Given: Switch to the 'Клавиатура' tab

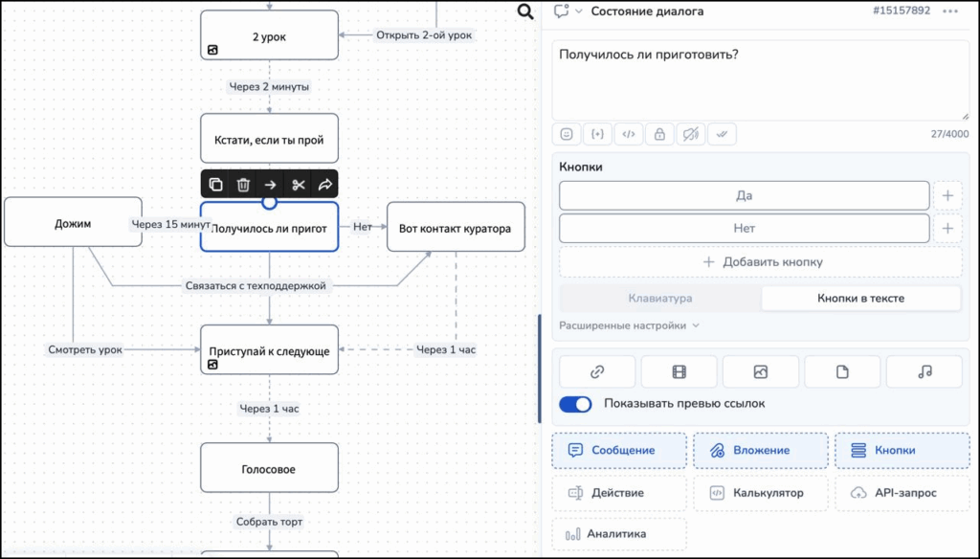Looking at the screenshot, I should point(660,299).
